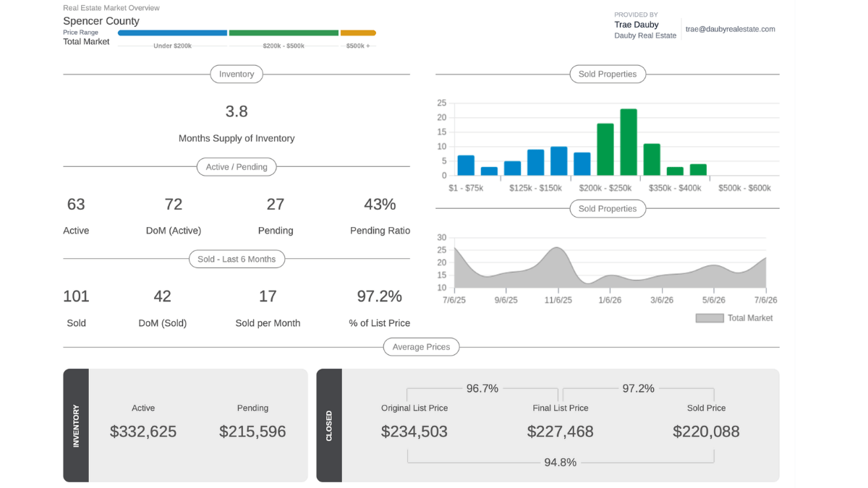
Task: Click the 94.8% bracket percentage
Action: point(561,462)
